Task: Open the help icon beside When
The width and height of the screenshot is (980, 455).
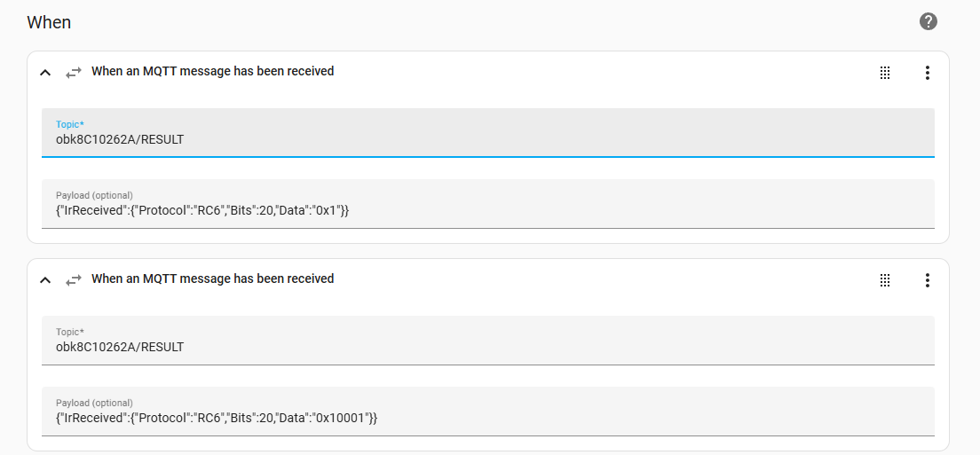Action: coord(929,22)
